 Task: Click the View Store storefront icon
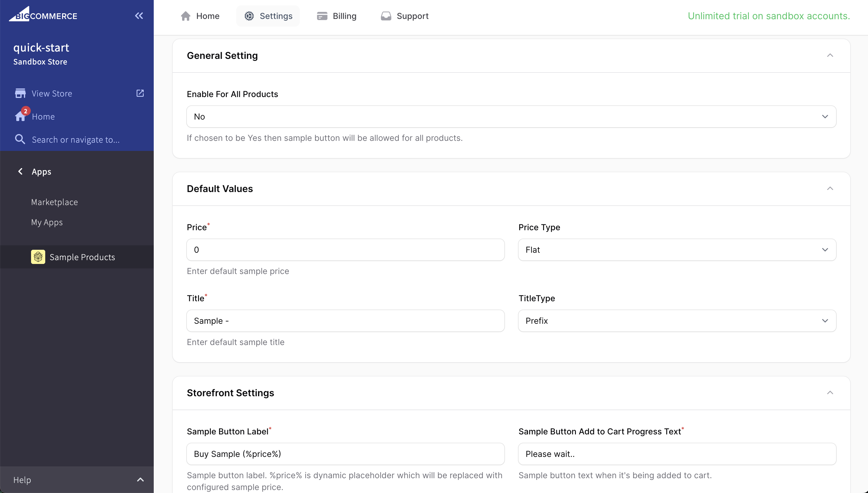click(20, 94)
